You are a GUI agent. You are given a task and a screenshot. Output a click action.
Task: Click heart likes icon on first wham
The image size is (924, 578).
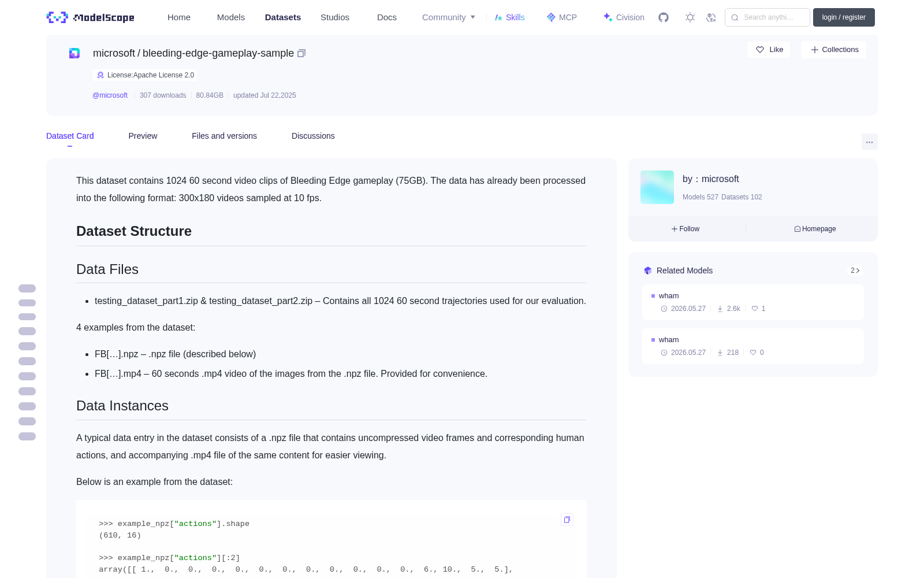[x=755, y=309]
